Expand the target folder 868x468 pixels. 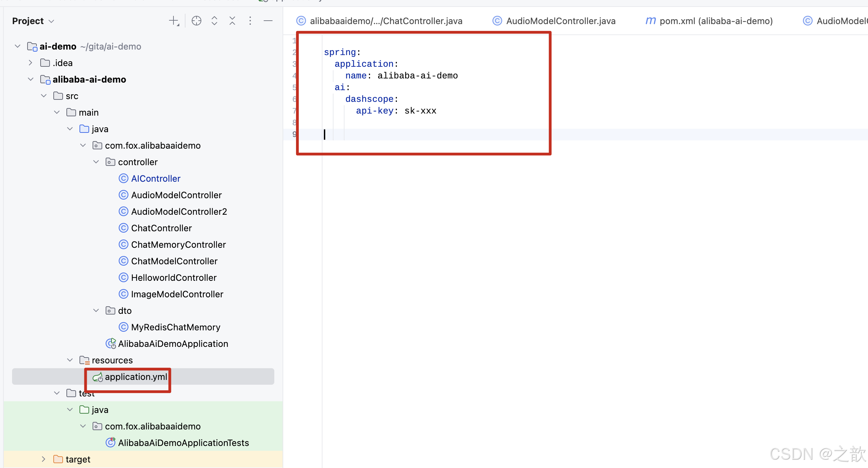[44, 459]
